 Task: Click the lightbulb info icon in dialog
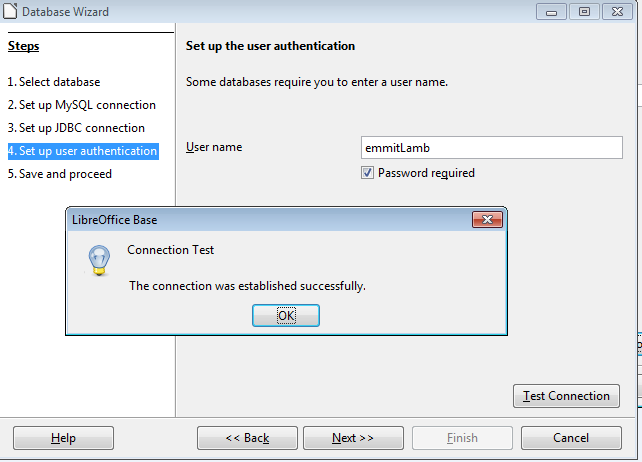click(99, 260)
